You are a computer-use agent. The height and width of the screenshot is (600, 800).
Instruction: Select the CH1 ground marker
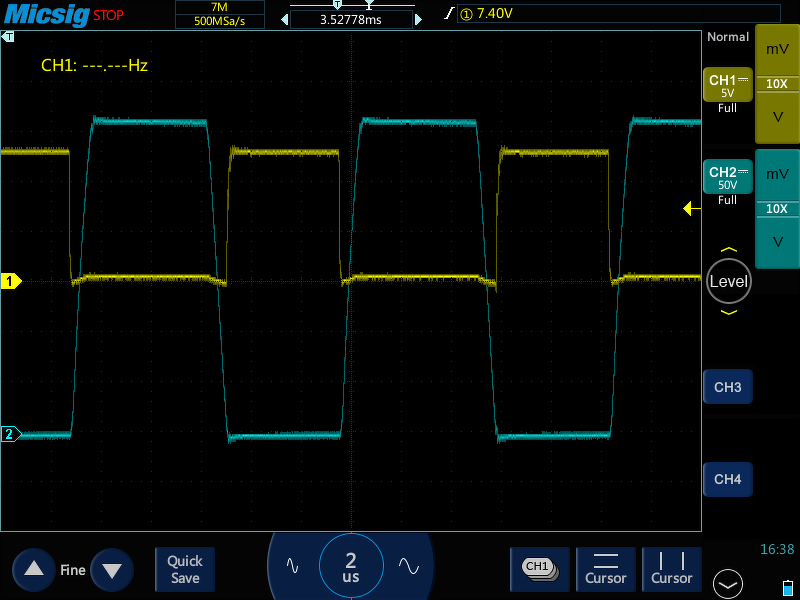(10, 281)
